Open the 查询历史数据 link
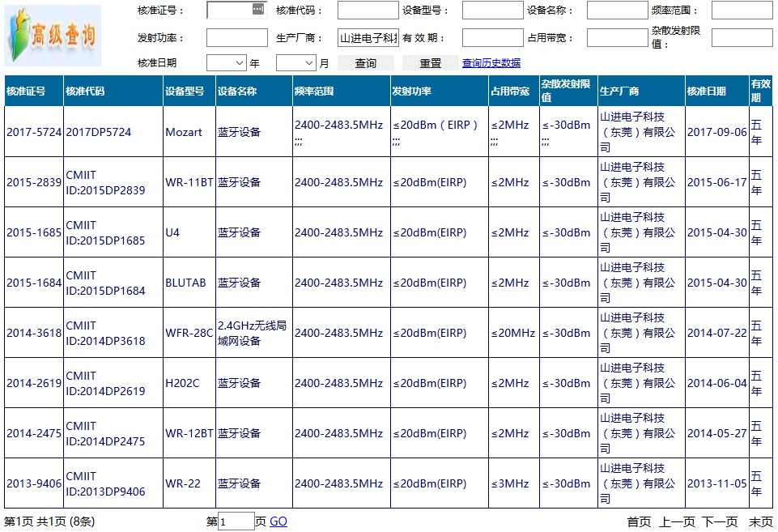This screenshot has height=532, width=778. 491,63
